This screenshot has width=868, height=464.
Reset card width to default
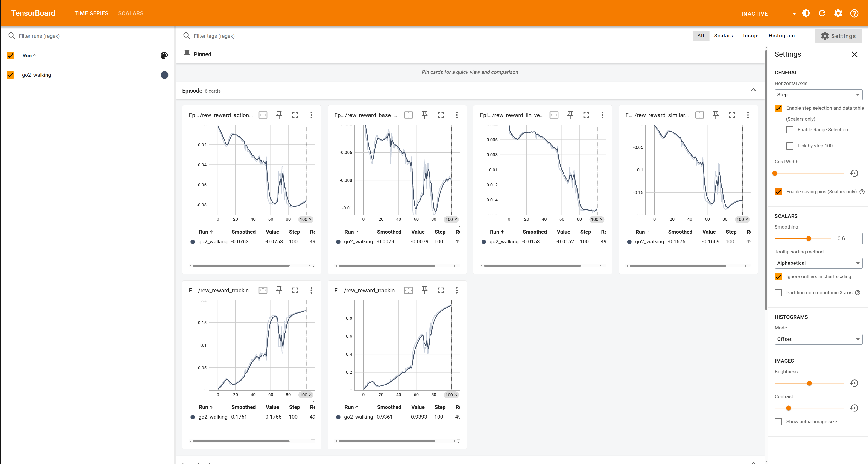854,173
